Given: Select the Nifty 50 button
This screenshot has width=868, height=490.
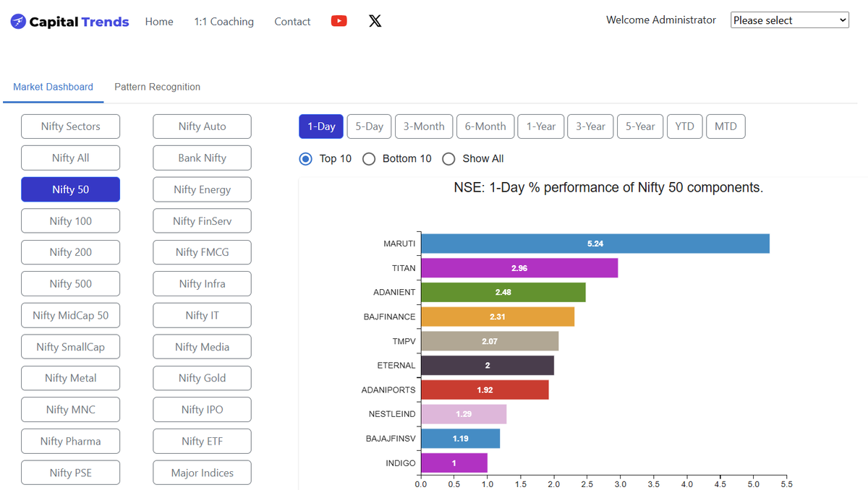Looking at the screenshot, I should 71,189.
